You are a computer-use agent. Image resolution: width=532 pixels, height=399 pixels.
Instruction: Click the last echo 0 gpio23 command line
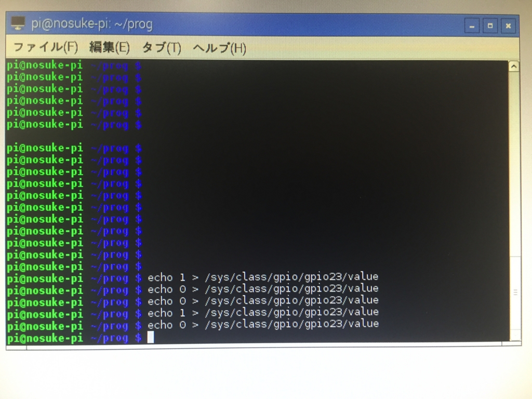click(263, 325)
